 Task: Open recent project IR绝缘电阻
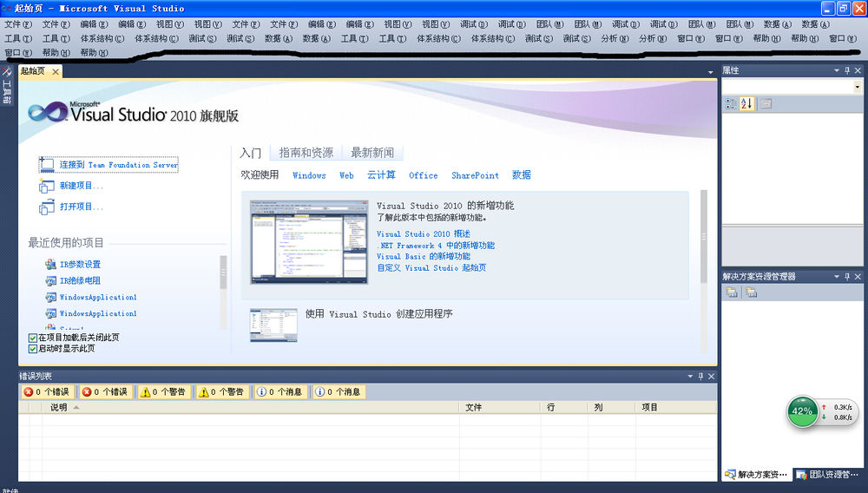pyautogui.click(x=80, y=281)
